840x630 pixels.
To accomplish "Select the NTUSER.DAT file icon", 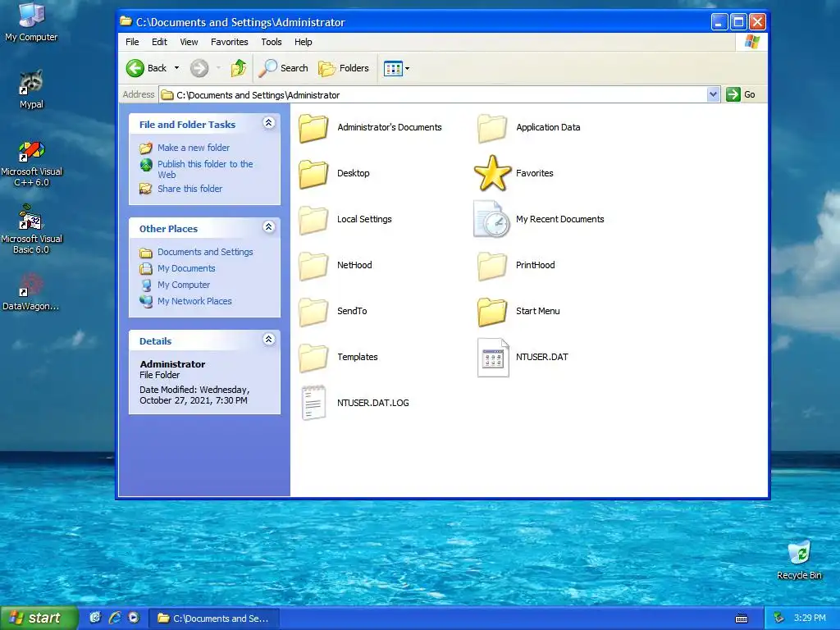I will pyautogui.click(x=493, y=358).
